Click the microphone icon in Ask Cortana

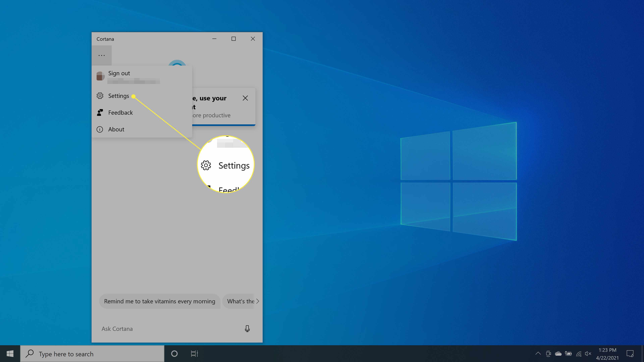tap(247, 328)
